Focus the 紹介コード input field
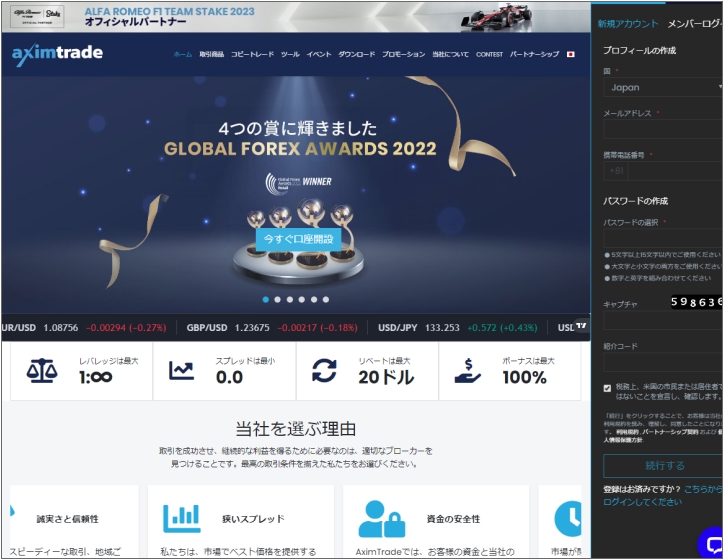The width and height of the screenshot is (723, 559). [663, 362]
